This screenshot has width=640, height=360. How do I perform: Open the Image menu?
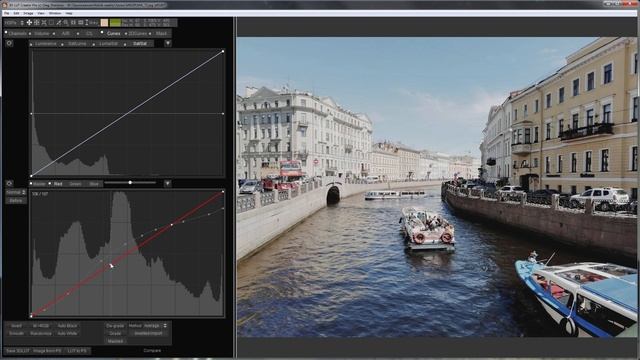point(28,13)
